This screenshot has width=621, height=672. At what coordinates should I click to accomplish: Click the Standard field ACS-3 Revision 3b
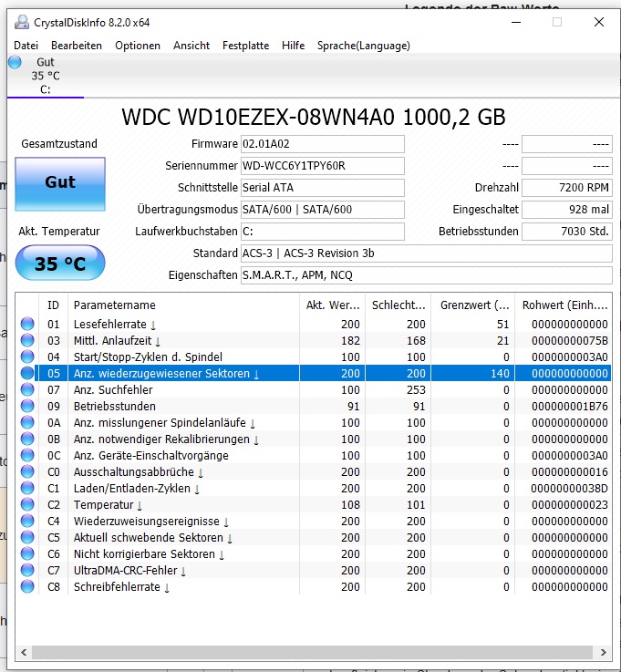427,253
